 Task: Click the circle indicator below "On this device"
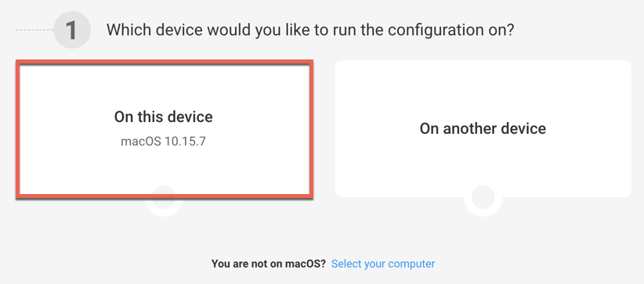click(x=164, y=201)
